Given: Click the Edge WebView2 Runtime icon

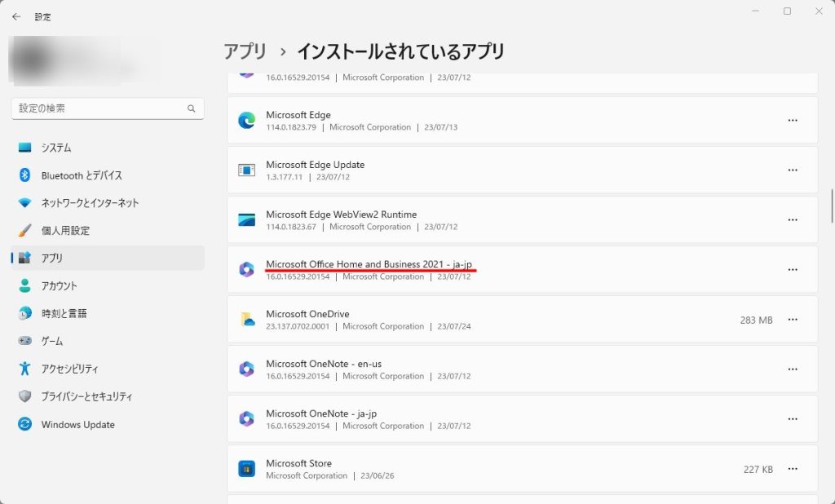Looking at the screenshot, I should click(x=246, y=220).
